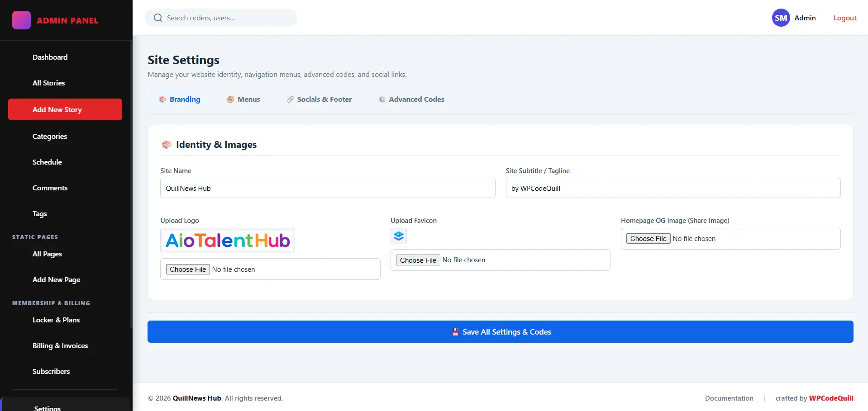Click the uploaded favicon preview image

pos(399,236)
